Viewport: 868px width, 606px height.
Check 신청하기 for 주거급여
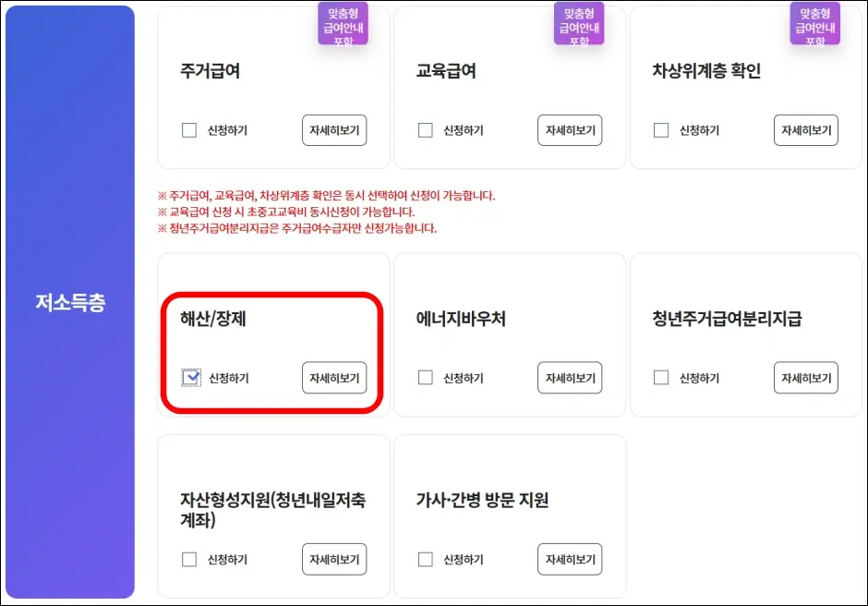[x=189, y=130]
